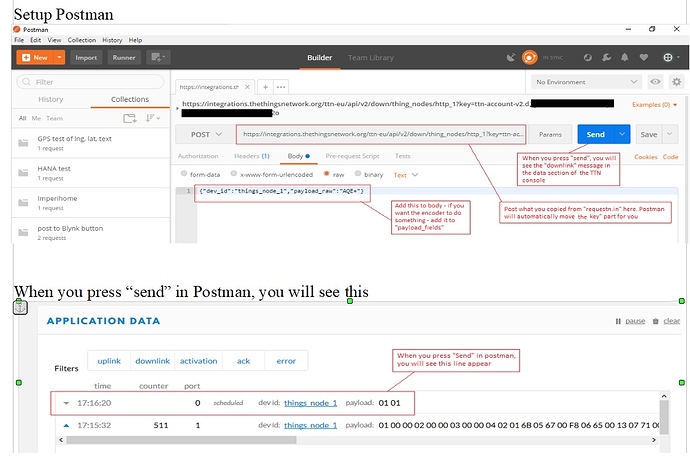
Task: Click the new collection folder icon
Action: 130,118
